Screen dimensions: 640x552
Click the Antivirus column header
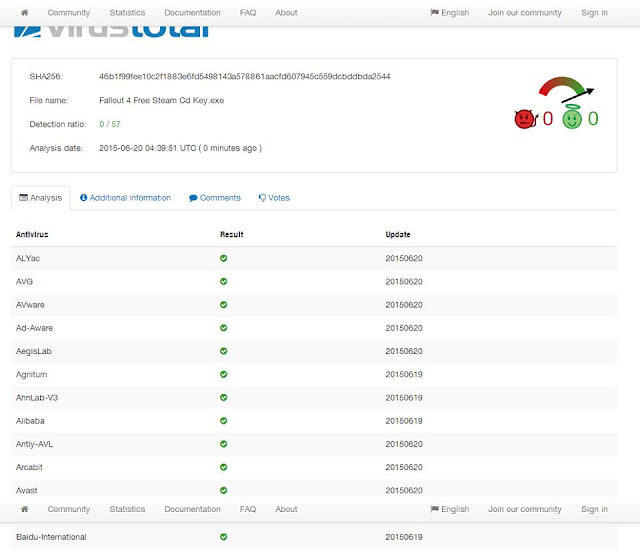pyautogui.click(x=32, y=234)
